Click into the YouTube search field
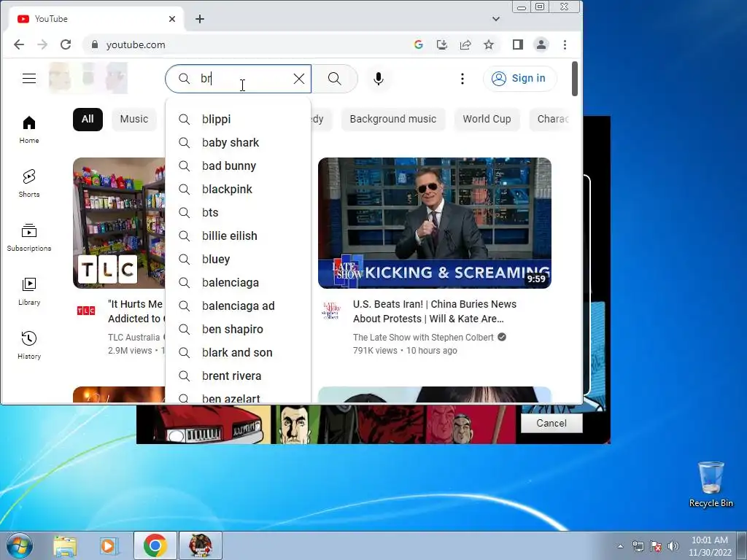This screenshot has width=747, height=560. click(x=239, y=79)
